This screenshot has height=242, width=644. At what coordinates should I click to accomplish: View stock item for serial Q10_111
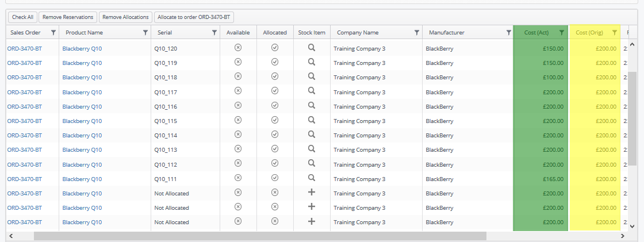point(312,178)
